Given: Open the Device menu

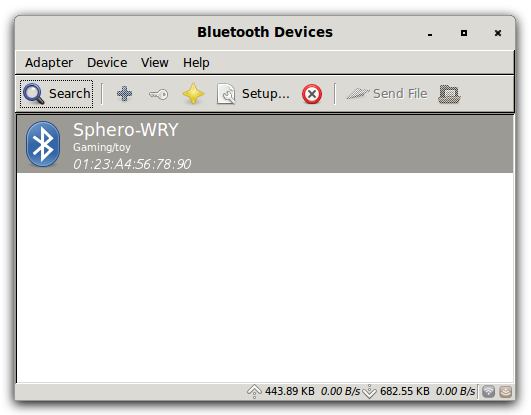Looking at the screenshot, I should tap(107, 63).
